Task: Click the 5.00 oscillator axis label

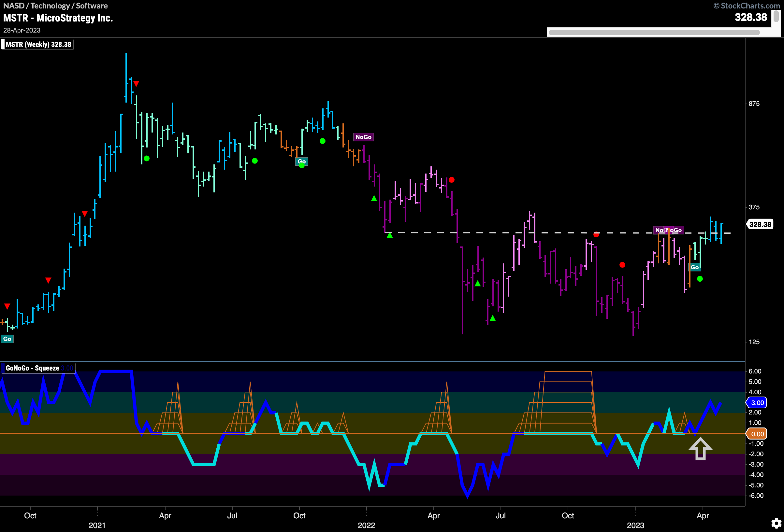Action: [755, 382]
